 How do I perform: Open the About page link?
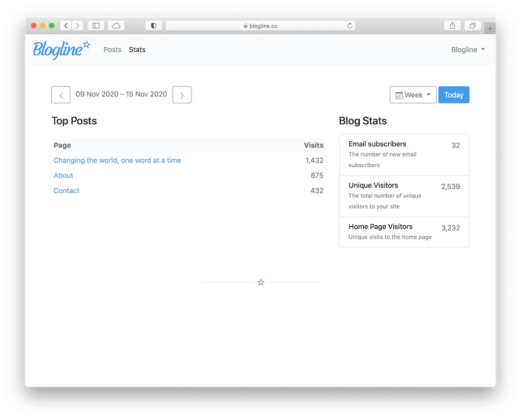tap(63, 175)
